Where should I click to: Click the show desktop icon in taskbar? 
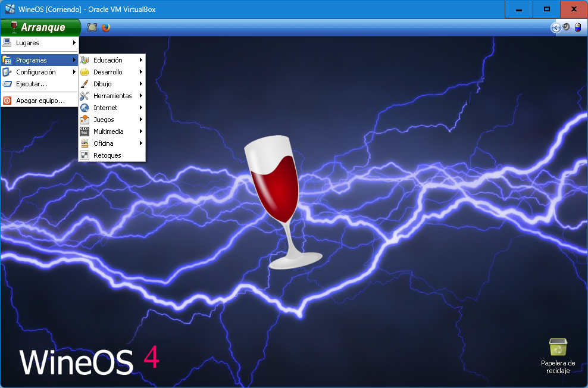92,27
